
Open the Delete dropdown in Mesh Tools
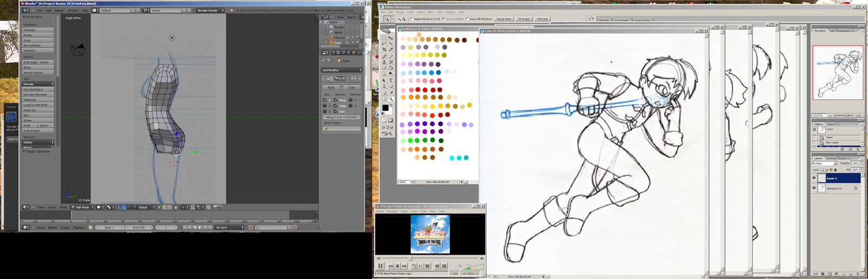click(38, 142)
